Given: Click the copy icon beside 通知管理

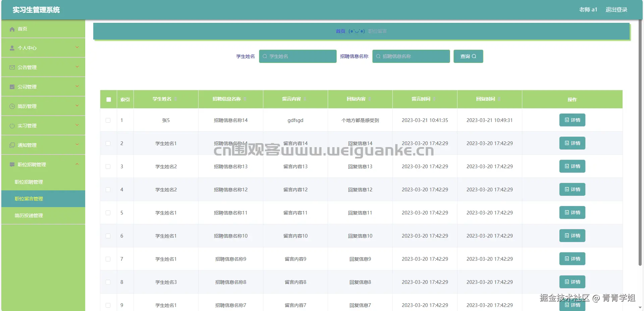Looking at the screenshot, I should click(x=12, y=145).
